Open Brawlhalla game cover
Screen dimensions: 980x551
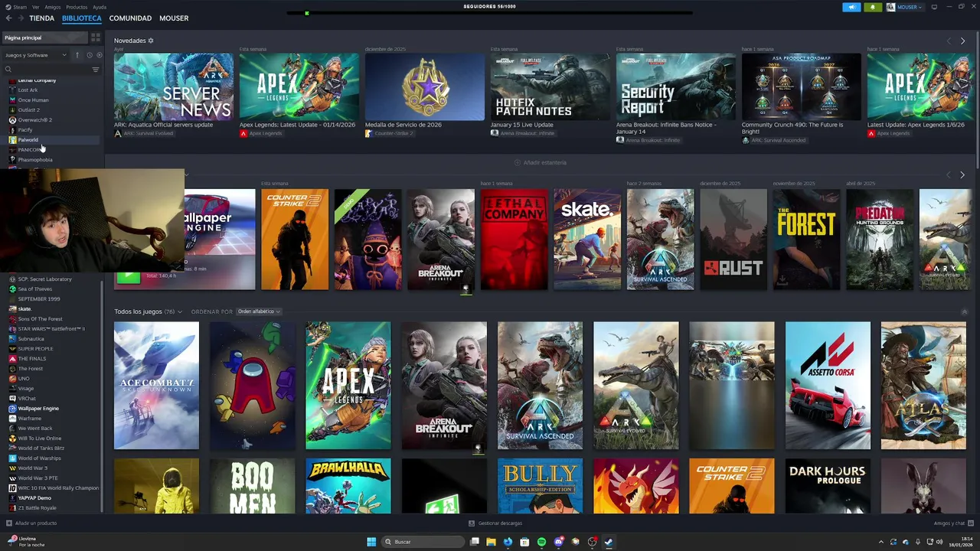click(x=348, y=486)
